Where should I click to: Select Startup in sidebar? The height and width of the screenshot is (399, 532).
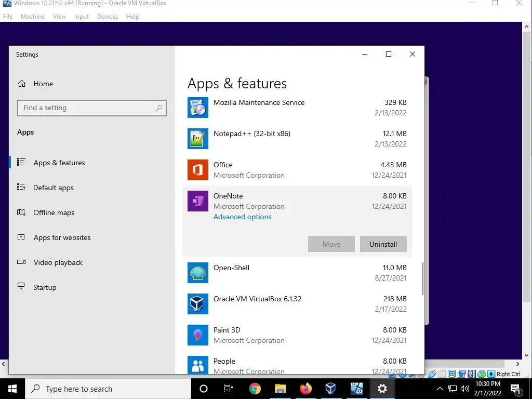point(45,287)
